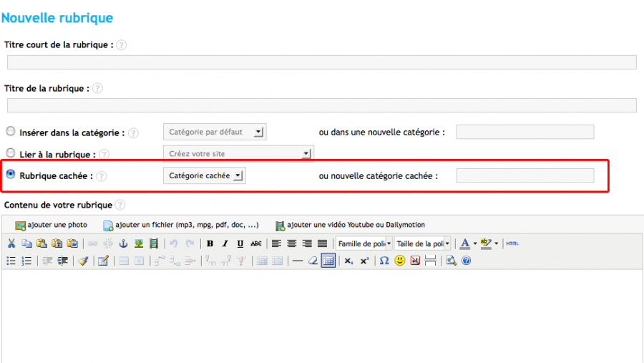The height and width of the screenshot is (363, 644).
Task: Remove formatting with the eraser icon
Action: [313, 261]
